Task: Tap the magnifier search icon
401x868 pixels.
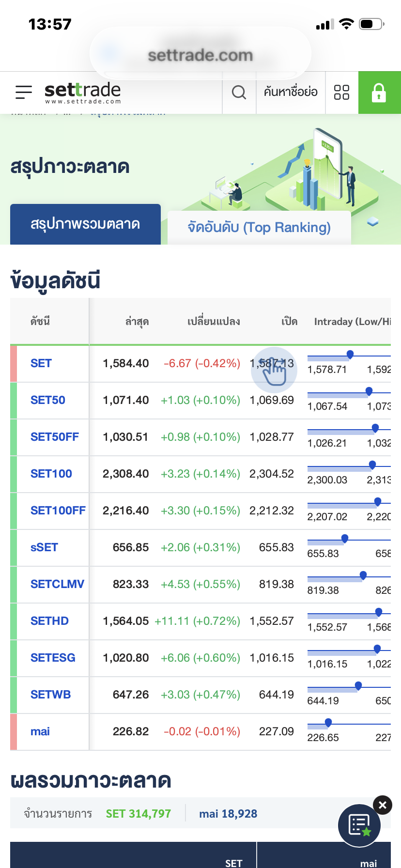Action: coord(239,92)
